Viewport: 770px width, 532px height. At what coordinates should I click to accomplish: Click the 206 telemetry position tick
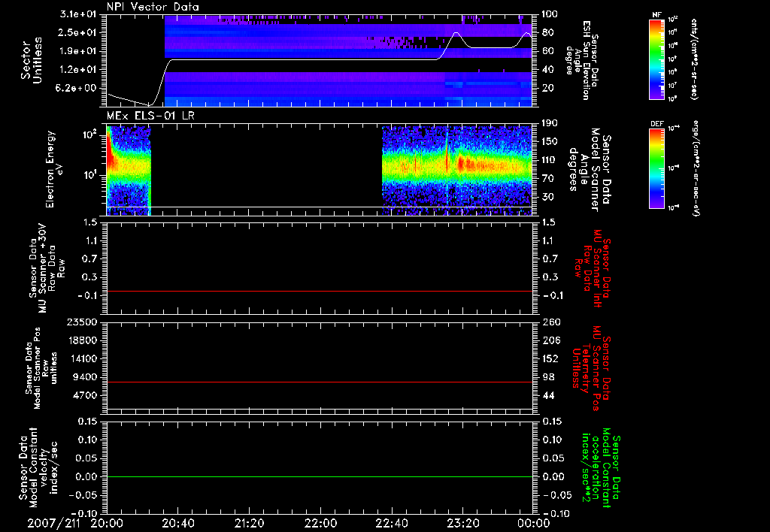550,340
